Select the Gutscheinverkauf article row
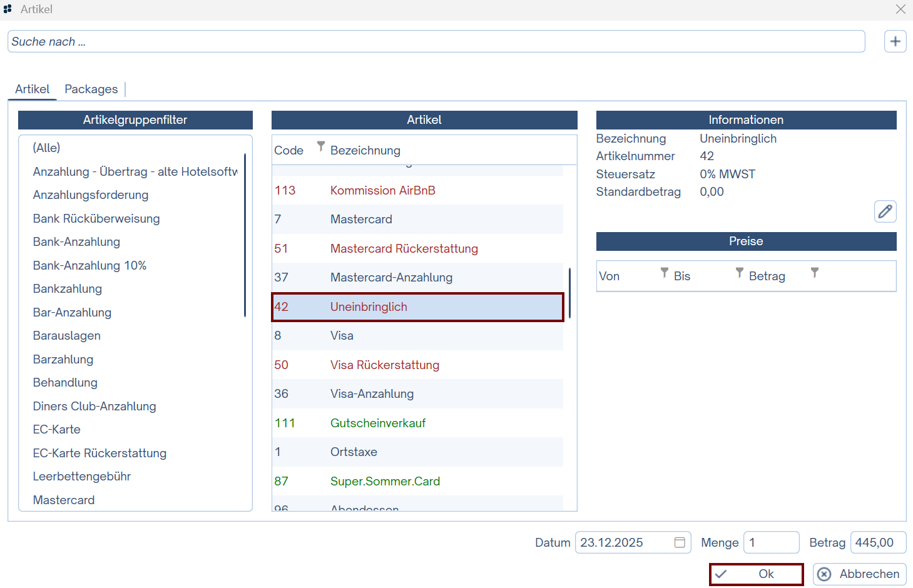Viewport: 913px width, 588px height. [378, 423]
